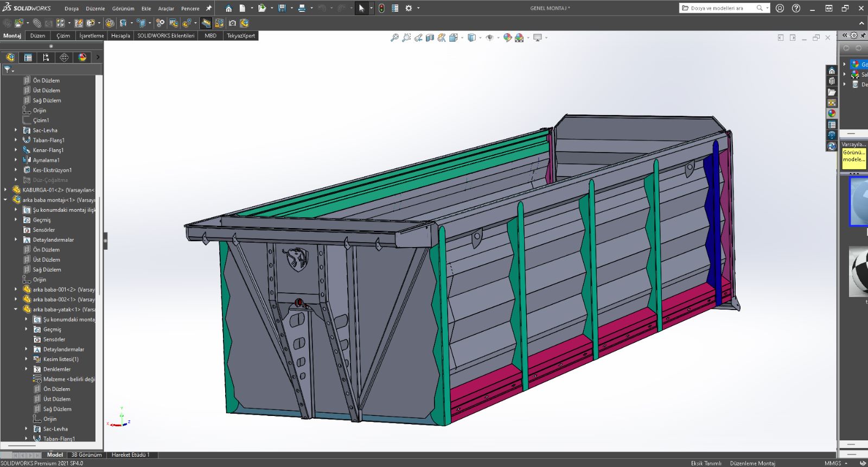Pin the menu bar with pushpin

point(208,8)
